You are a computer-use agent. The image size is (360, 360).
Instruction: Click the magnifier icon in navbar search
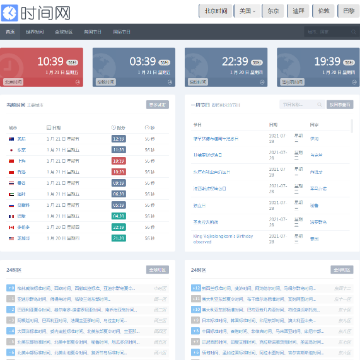(354, 32)
